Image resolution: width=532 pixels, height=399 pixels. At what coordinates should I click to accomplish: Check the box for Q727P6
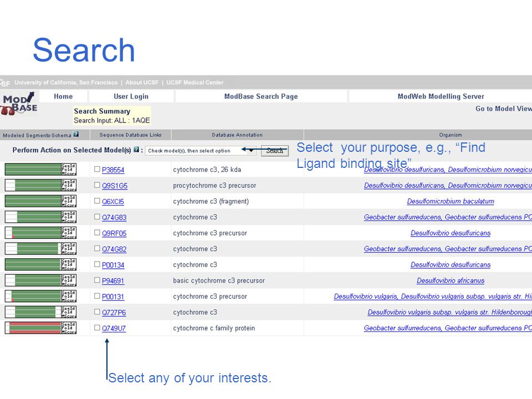tap(97, 311)
